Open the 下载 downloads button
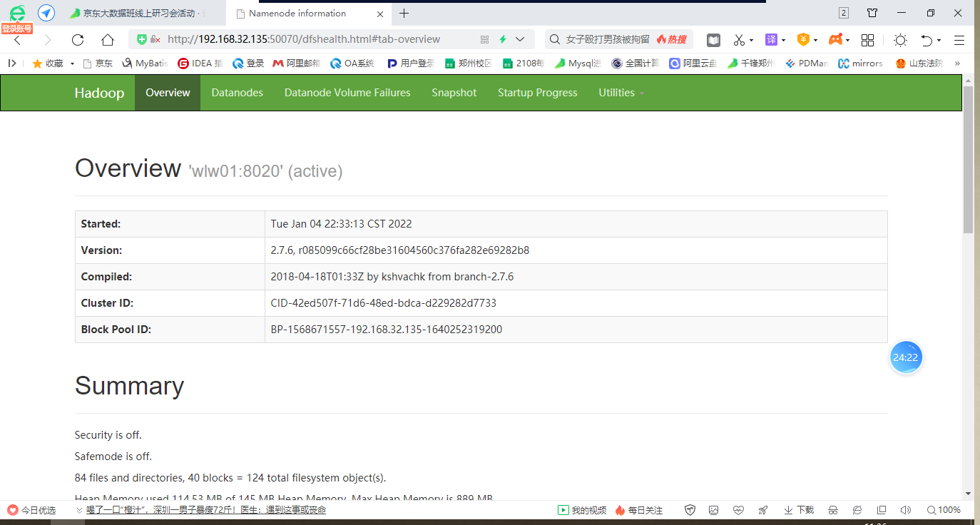 (x=799, y=510)
